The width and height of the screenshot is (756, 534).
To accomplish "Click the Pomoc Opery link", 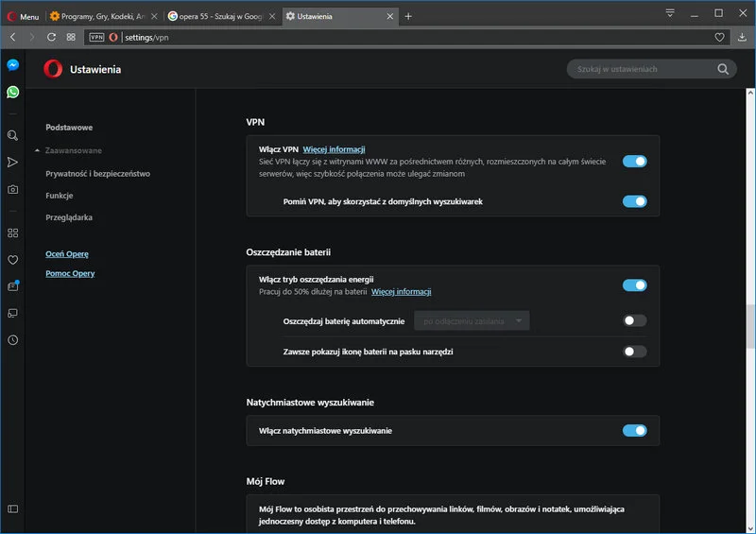I will click(70, 273).
